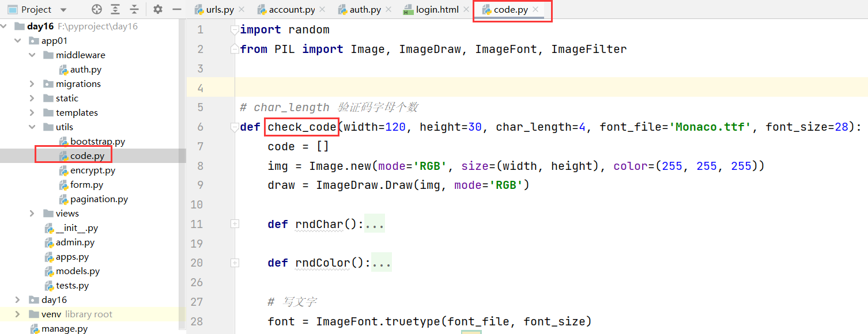Click the ImageFilter import name
Screen dimensions: 868x334
click(x=589, y=49)
